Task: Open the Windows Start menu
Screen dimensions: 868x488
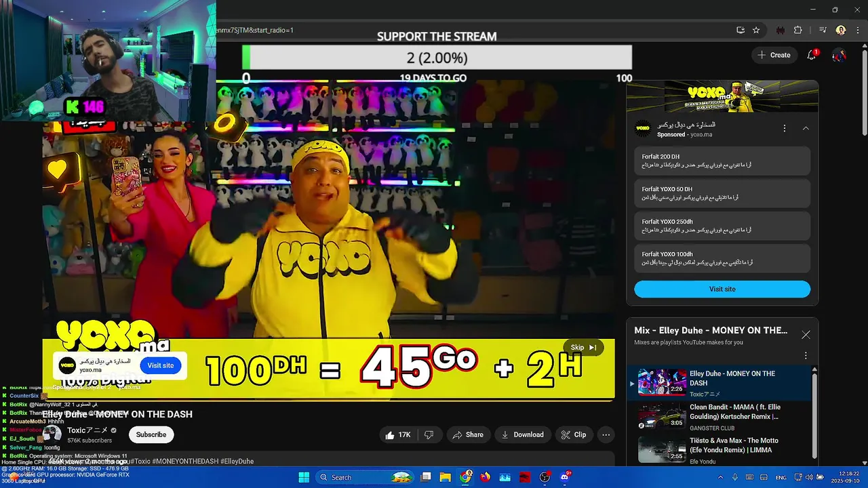Action: (304, 477)
